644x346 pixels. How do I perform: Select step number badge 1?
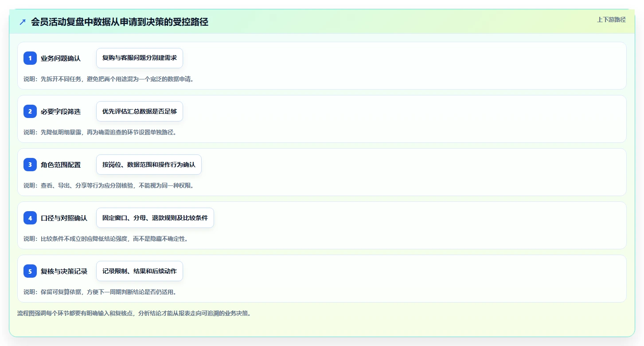coord(30,58)
